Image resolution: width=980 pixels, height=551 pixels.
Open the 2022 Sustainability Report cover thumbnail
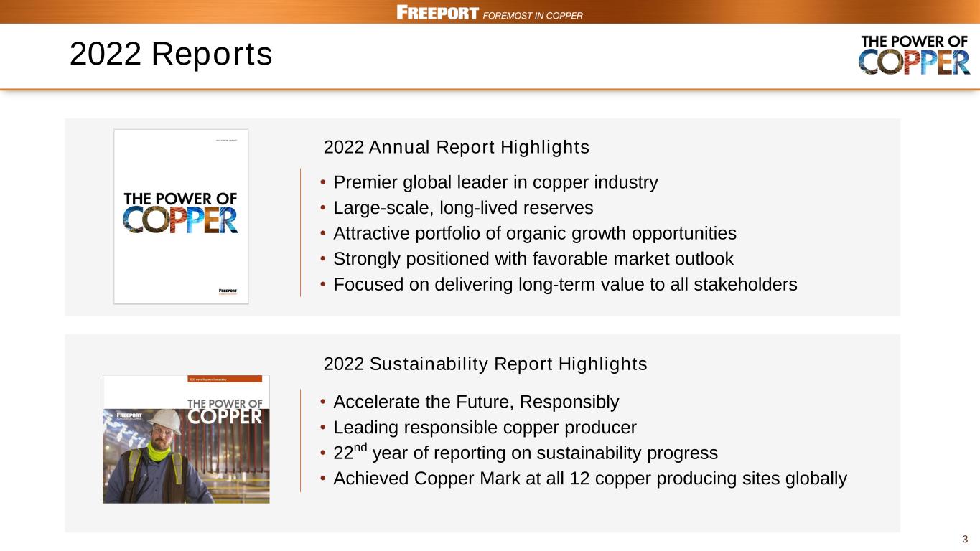[x=186, y=439]
